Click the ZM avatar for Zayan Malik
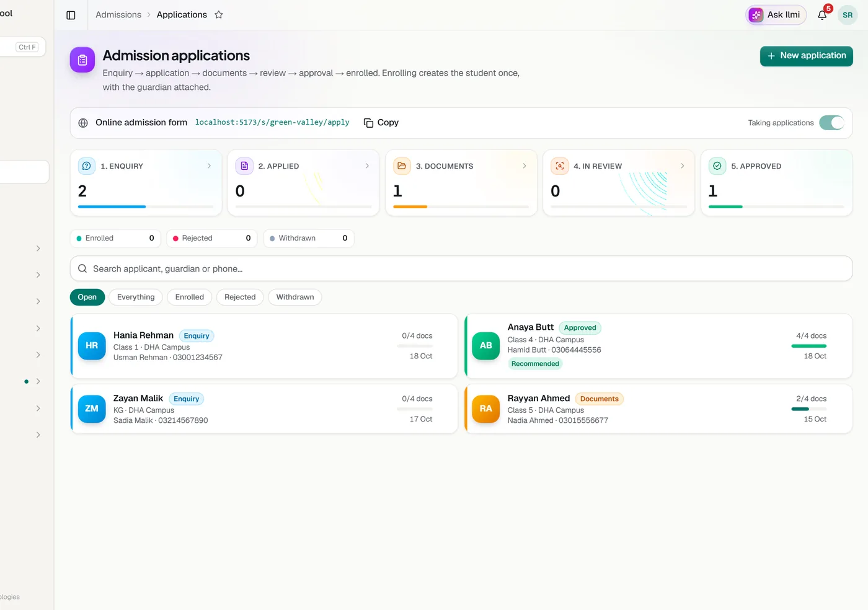This screenshot has height=610, width=868. (92, 409)
